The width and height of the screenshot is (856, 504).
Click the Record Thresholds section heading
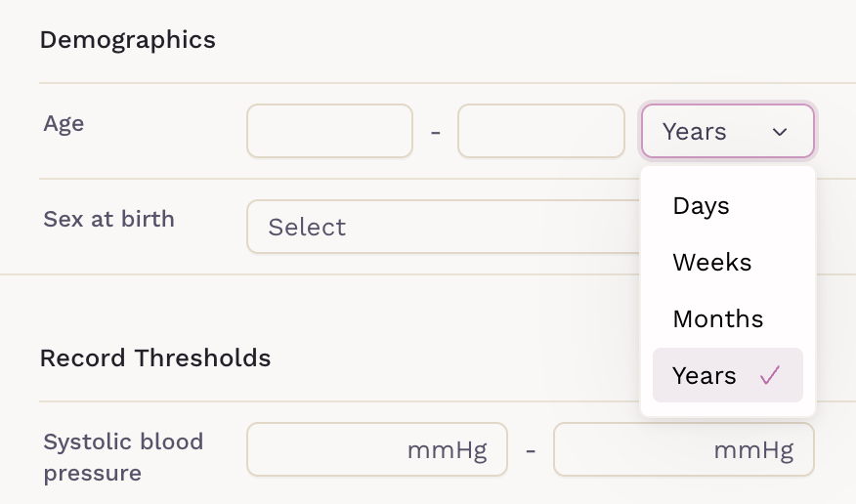[155, 358]
